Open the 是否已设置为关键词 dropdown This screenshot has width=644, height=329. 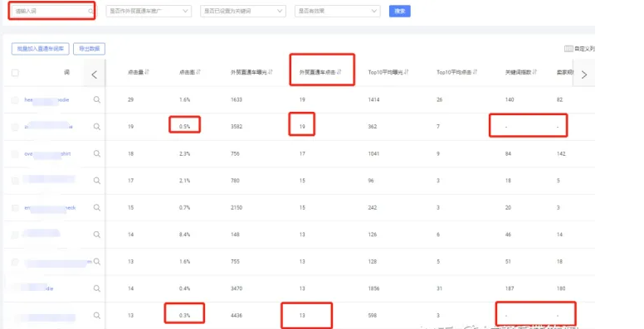[243, 11]
